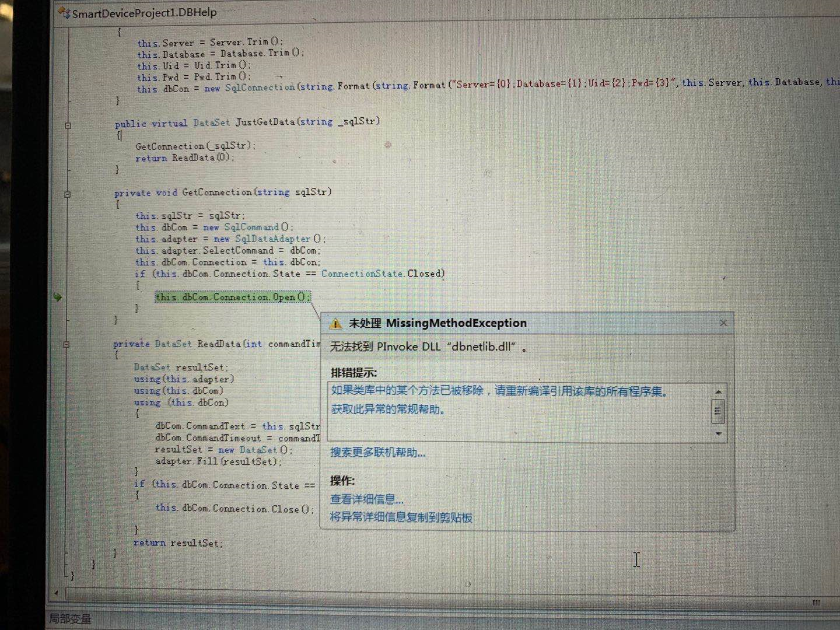Click the class icon beside SmartDeviceProject1.DBHelp
Image resolution: width=840 pixels, height=630 pixels.
coord(64,13)
